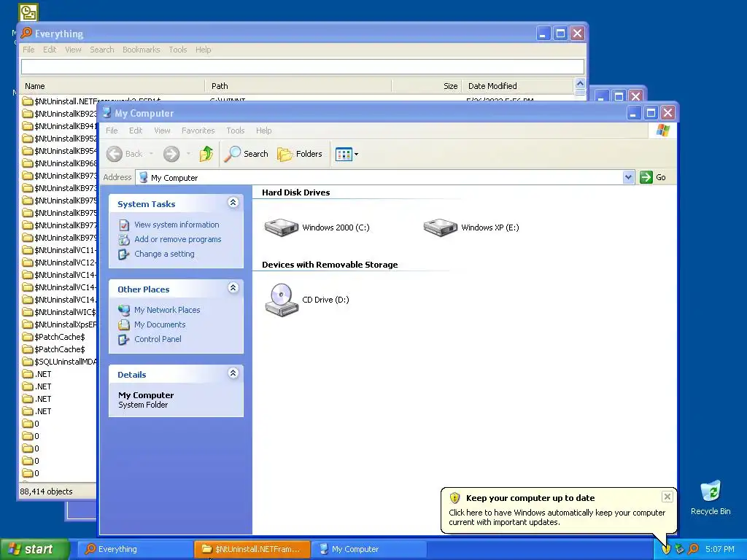
Task: Collapse the System Tasks panel
Action: [x=233, y=203]
